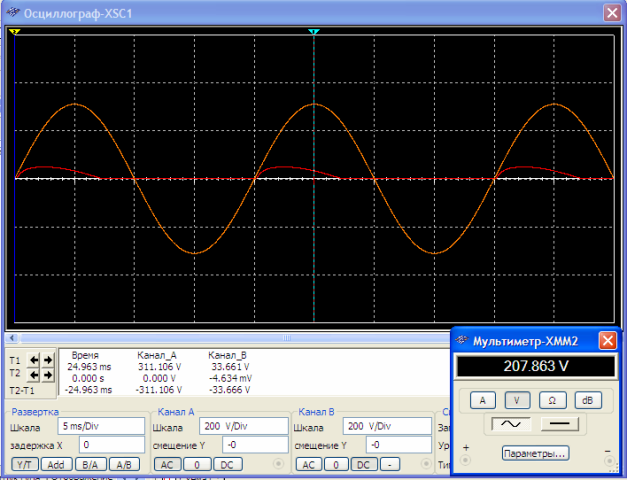The height and width of the screenshot is (480, 627).
Task: Click multimeter negative terminal
Action: pyautogui.click(x=609, y=462)
